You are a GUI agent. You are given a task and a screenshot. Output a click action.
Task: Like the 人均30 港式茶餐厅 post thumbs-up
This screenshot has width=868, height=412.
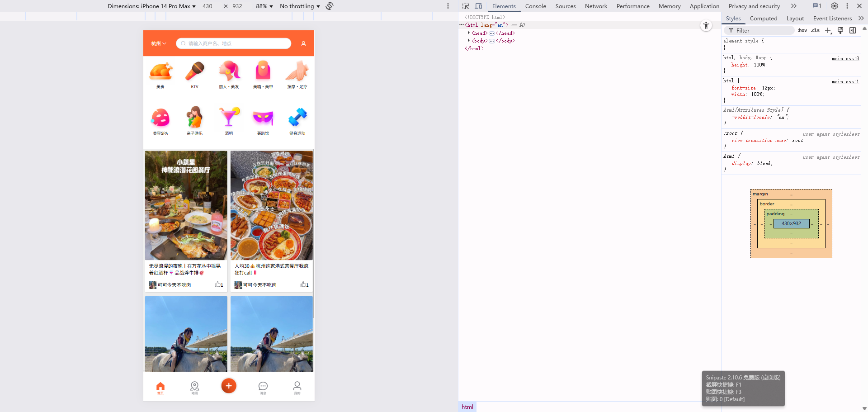tap(304, 284)
